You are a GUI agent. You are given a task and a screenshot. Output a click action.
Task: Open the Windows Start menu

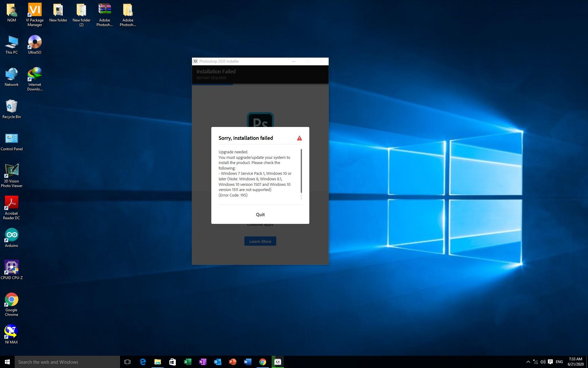[x=7, y=362]
